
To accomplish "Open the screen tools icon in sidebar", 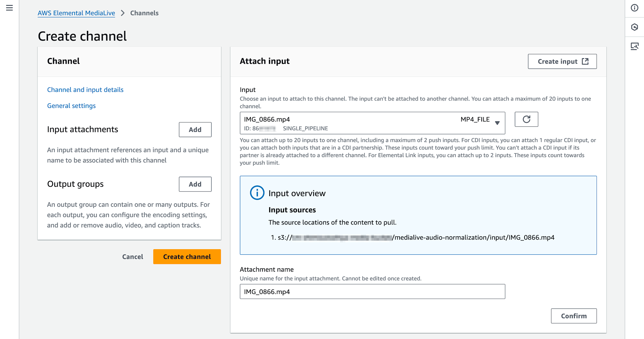I will point(634,46).
